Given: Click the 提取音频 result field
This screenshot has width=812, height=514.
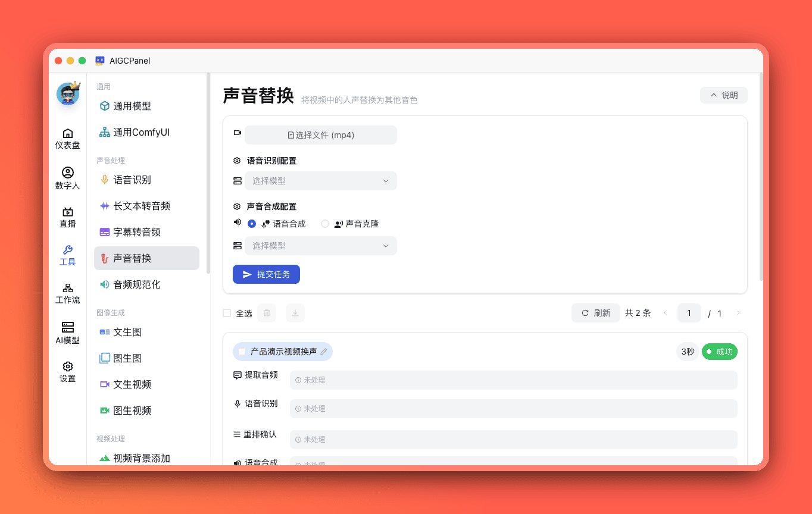Looking at the screenshot, I should click(x=514, y=380).
